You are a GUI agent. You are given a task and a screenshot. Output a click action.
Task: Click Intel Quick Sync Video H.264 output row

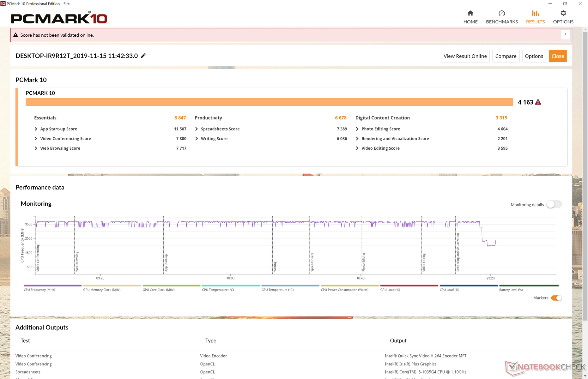[x=425, y=356]
